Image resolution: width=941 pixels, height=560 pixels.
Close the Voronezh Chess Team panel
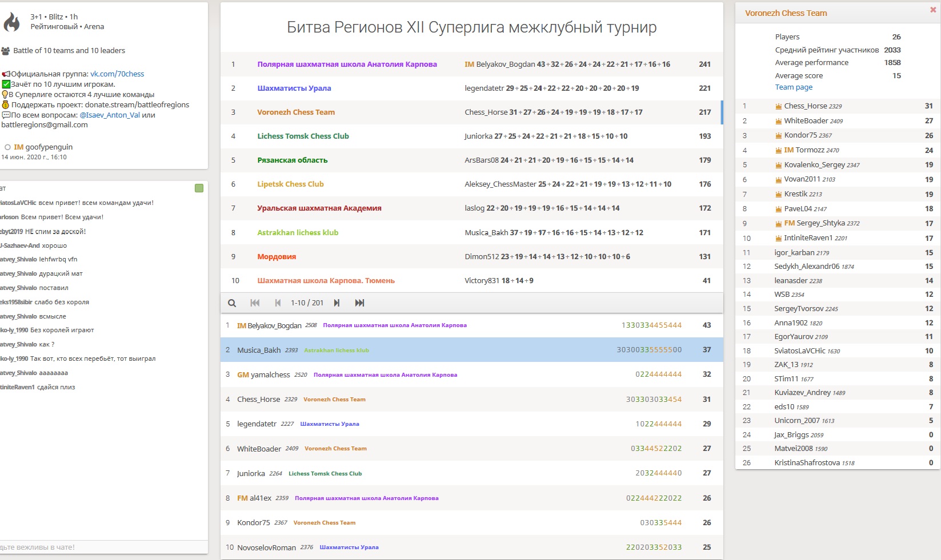tap(934, 10)
